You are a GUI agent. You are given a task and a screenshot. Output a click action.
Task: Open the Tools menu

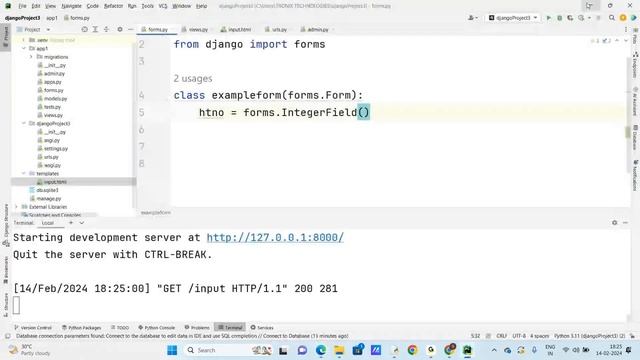click(147, 6)
